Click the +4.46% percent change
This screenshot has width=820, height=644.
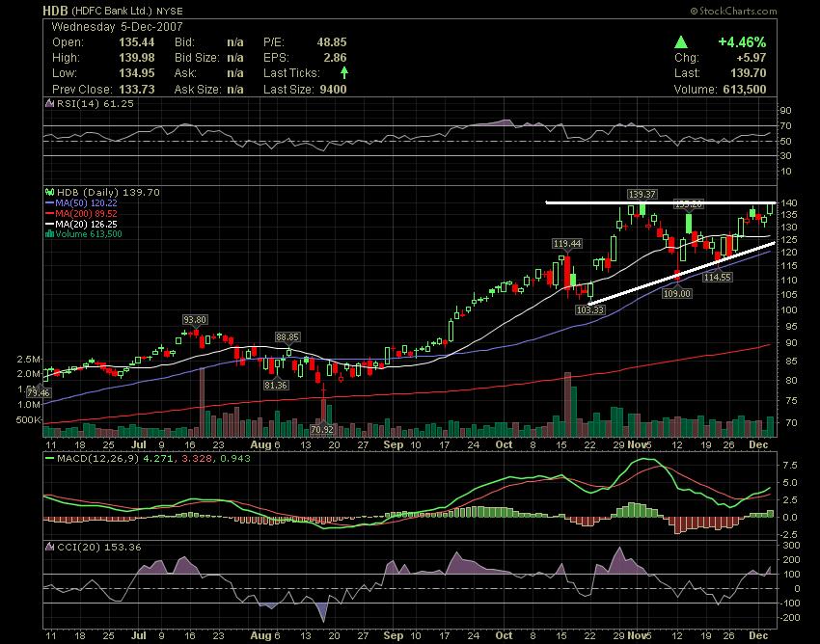[x=742, y=42]
